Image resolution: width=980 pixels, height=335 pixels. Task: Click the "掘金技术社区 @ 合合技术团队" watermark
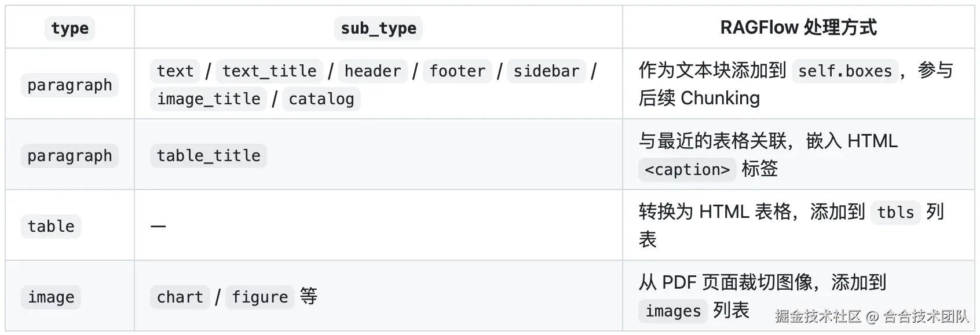point(871,316)
